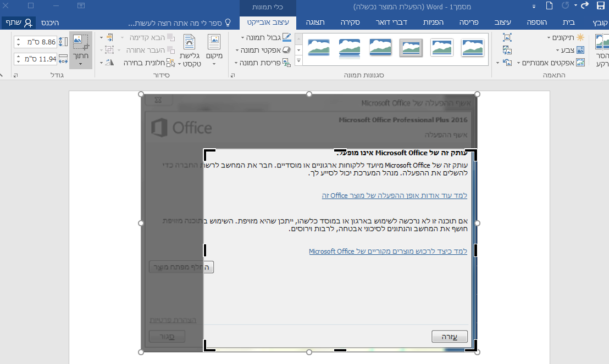Open the גודל (Size) group dialog launcher
Screen dimensions: 609x364
pos(16,75)
